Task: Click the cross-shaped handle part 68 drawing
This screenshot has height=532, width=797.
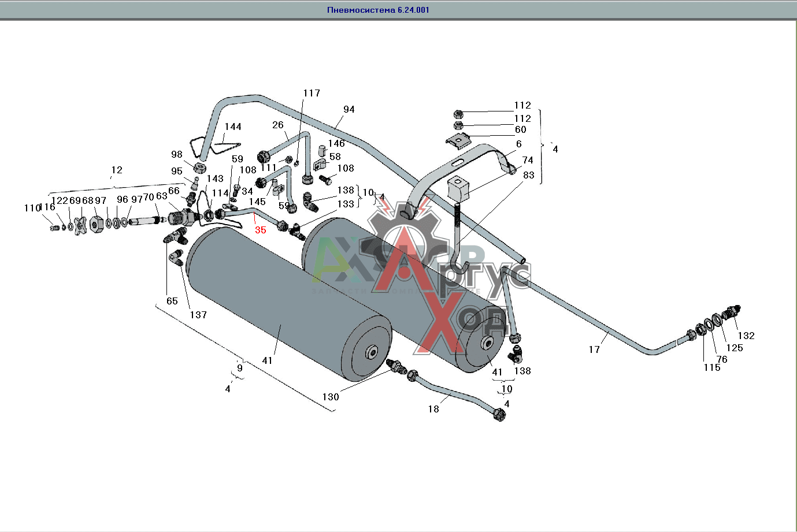Action: pos(80,224)
